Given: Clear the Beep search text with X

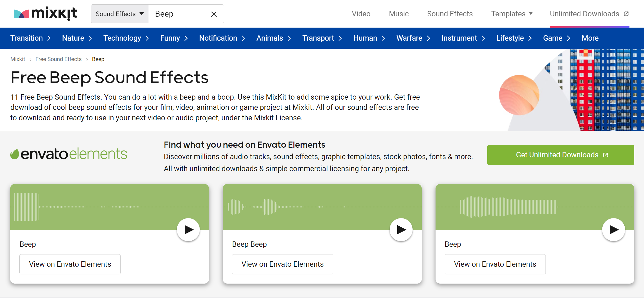Looking at the screenshot, I should 214,14.
